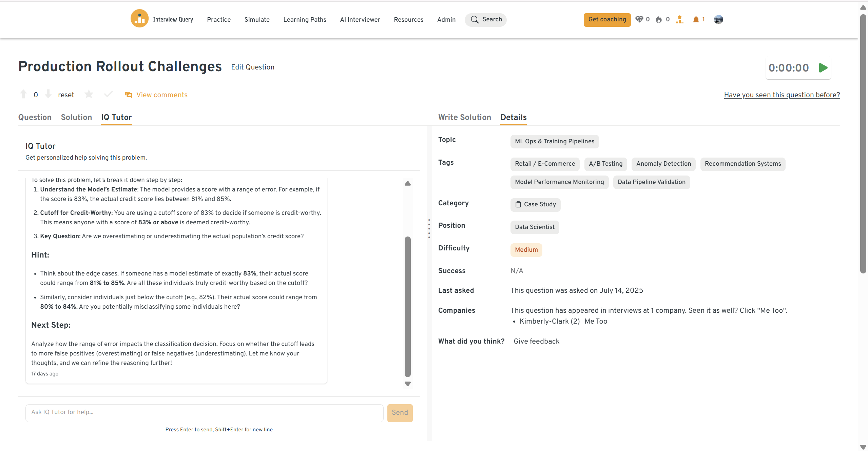Open the Search box in the navbar
The width and height of the screenshot is (868, 451).
tap(486, 20)
